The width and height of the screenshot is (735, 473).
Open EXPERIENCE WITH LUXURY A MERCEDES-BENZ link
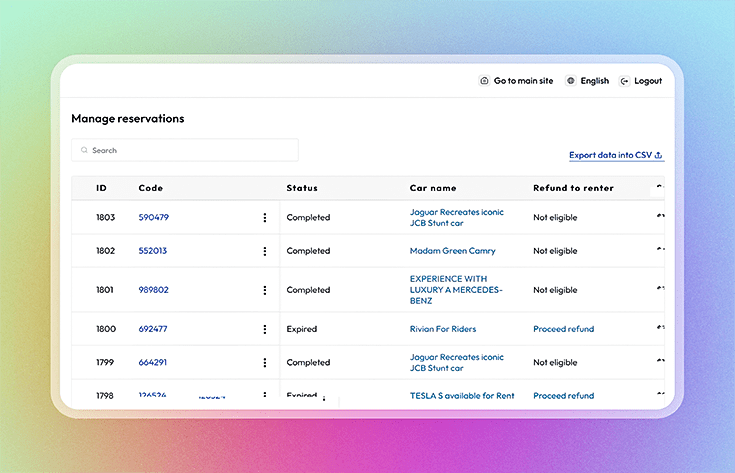point(456,290)
